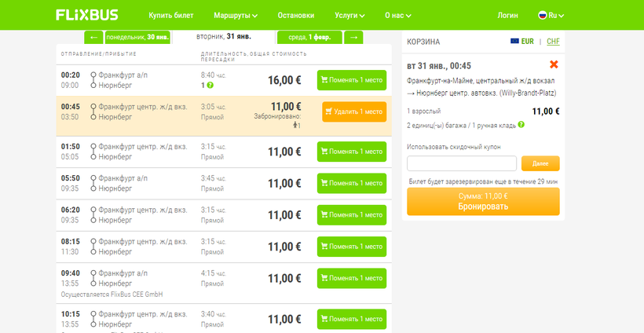Click the FlixBus logo
The width and height of the screenshot is (644, 333).
click(86, 15)
